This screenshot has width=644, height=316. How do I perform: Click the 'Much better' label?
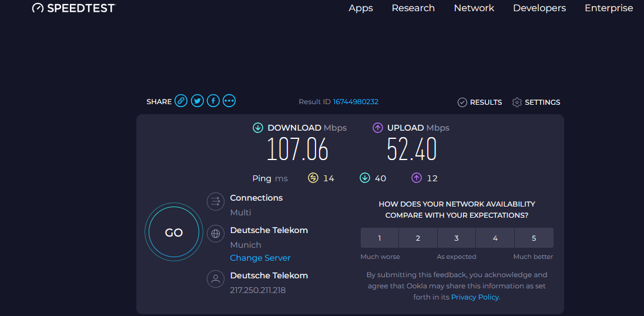[533, 257]
